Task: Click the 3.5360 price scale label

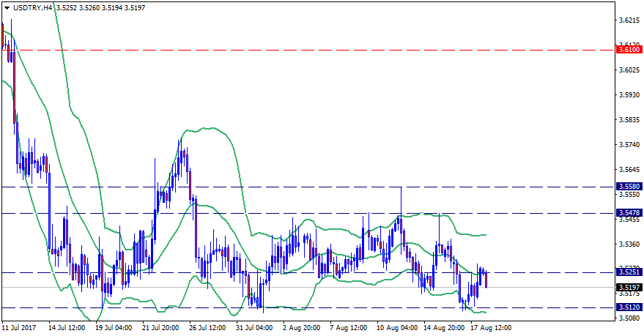Action: 629,244
